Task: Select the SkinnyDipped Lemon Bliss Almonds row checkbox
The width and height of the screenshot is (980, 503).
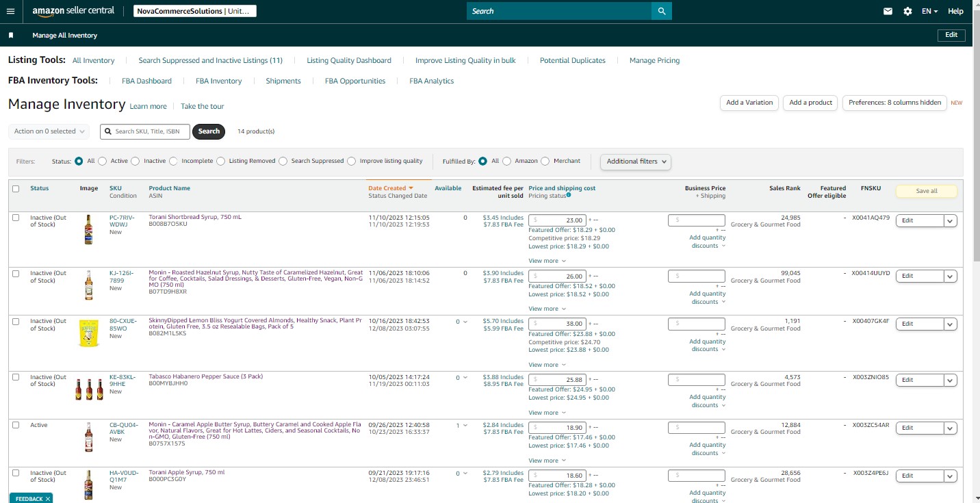Action: [16, 321]
